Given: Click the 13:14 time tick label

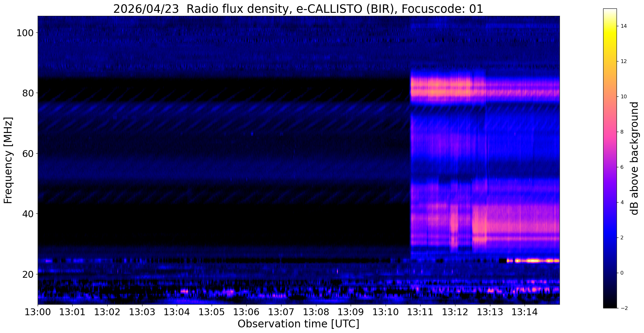Looking at the screenshot, I should point(525,312).
